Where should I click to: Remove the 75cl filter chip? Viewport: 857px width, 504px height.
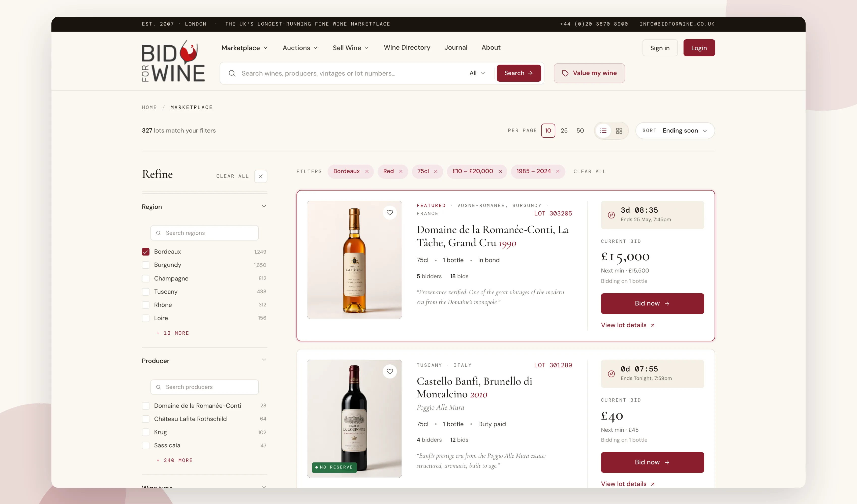point(436,172)
